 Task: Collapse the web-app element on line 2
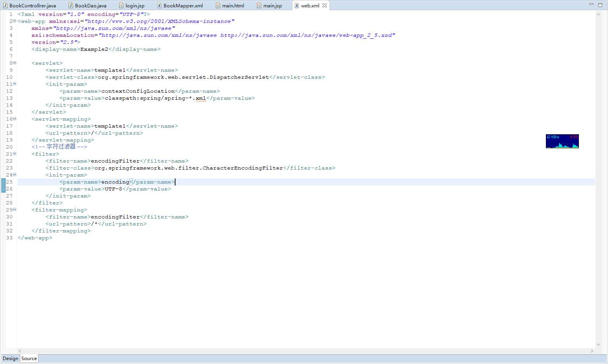15,21
